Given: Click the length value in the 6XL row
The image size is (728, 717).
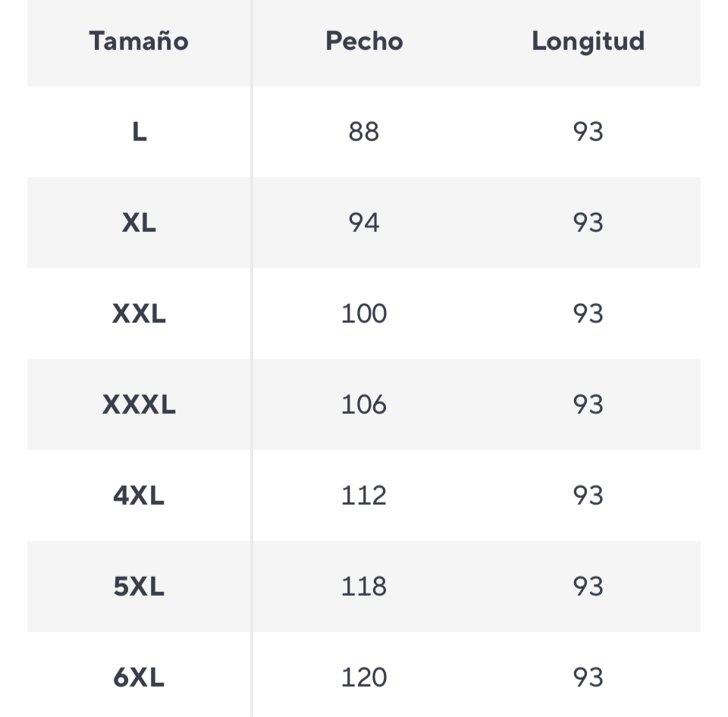Looking at the screenshot, I should [x=588, y=678].
